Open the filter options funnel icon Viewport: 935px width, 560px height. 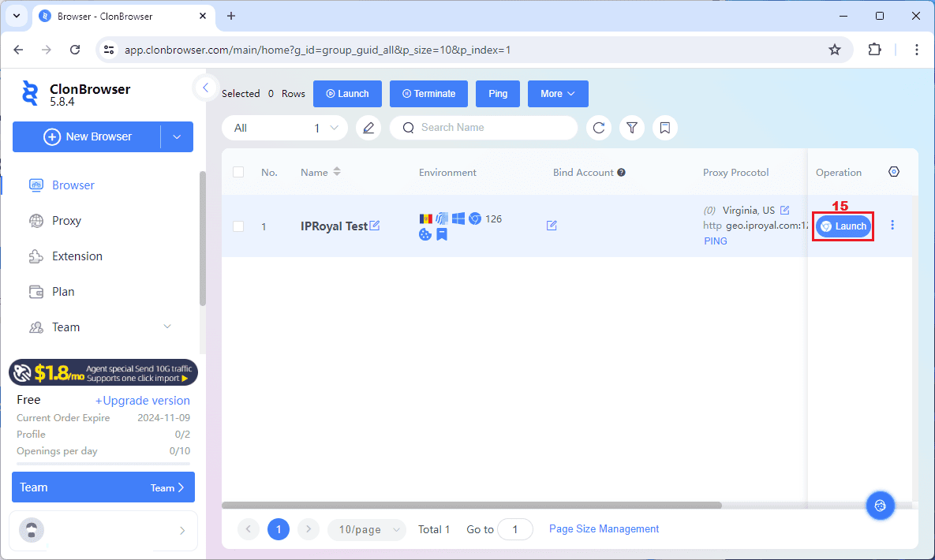[x=631, y=128]
